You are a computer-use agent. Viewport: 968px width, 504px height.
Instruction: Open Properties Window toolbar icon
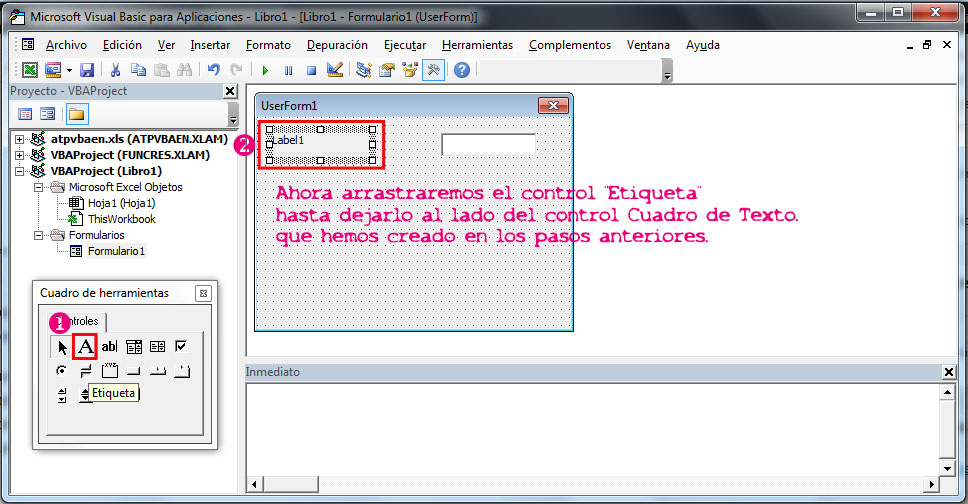(x=387, y=70)
